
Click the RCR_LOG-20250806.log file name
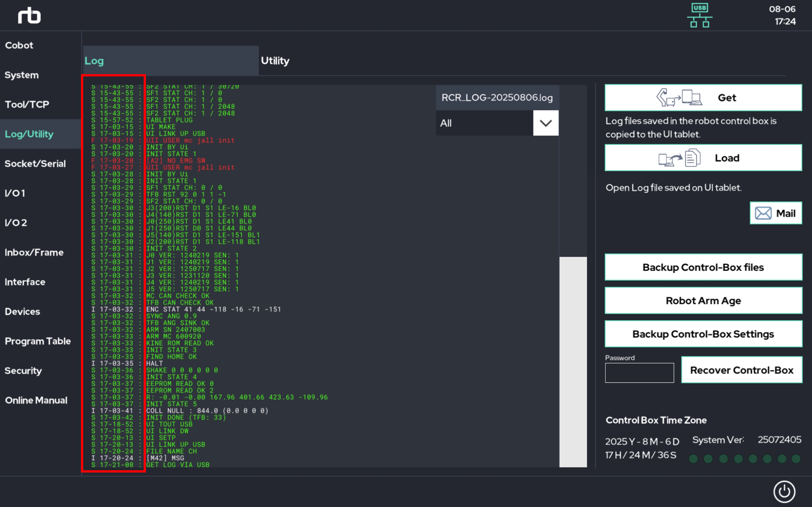point(497,98)
